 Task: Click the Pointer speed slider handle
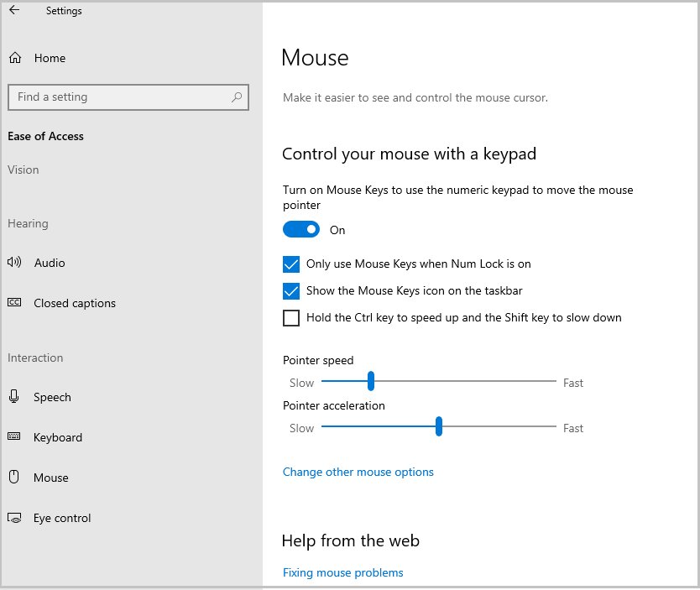pyautogui.click(x=370, y=381)
